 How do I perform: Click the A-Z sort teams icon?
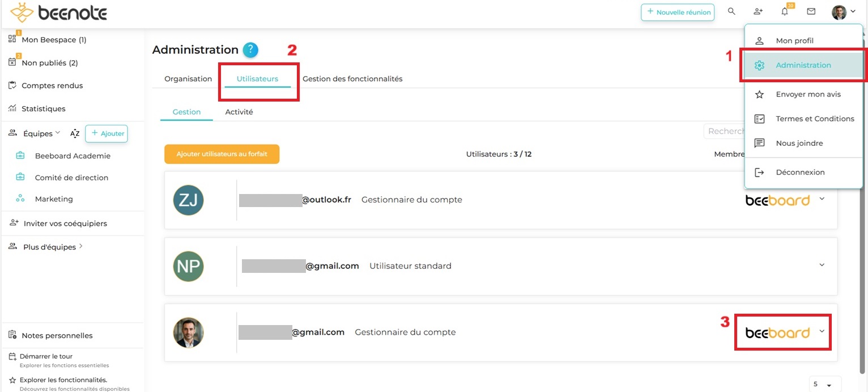75,134
